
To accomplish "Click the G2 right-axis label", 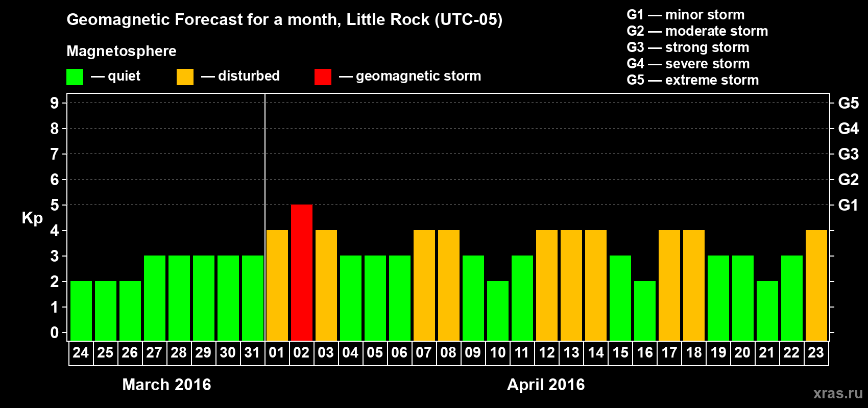I will [x=849, y=180].
